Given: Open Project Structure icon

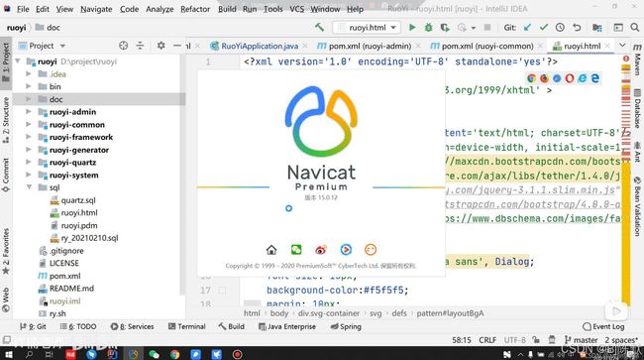Looking at the screenshot, I should click(597, 27).
